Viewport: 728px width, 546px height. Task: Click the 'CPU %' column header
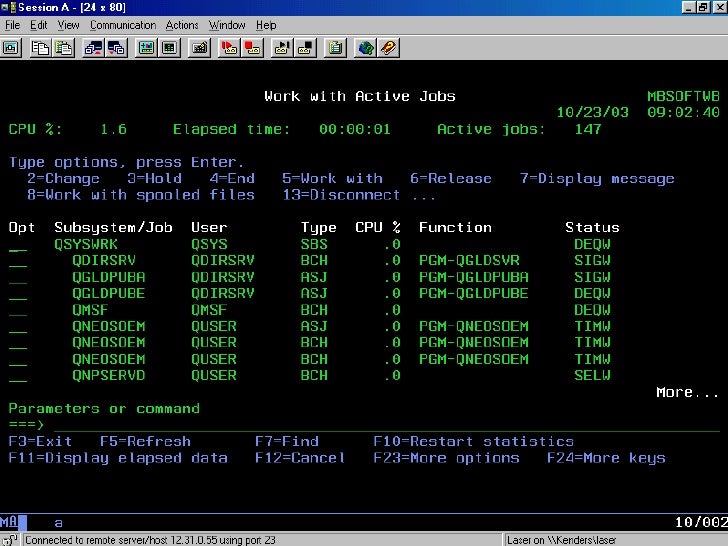coord(378,228)
